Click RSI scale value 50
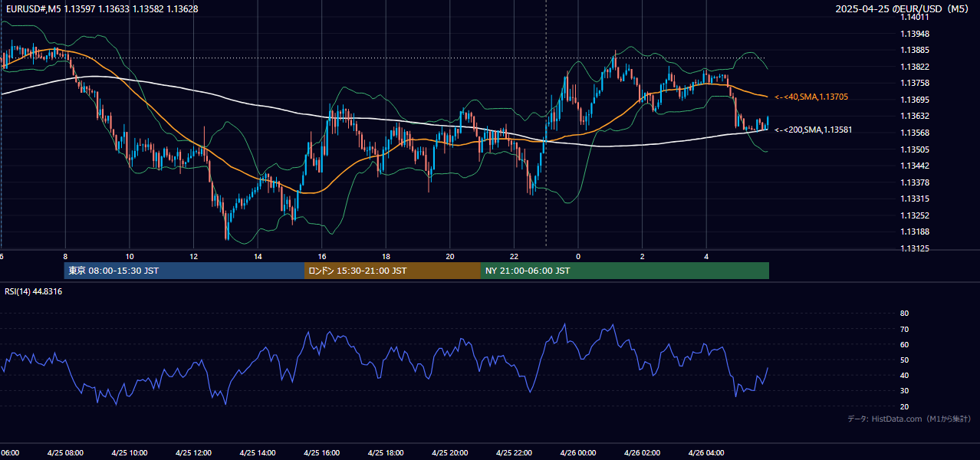The width and height of the screenshot is (980, 460). tap(904, 360)
